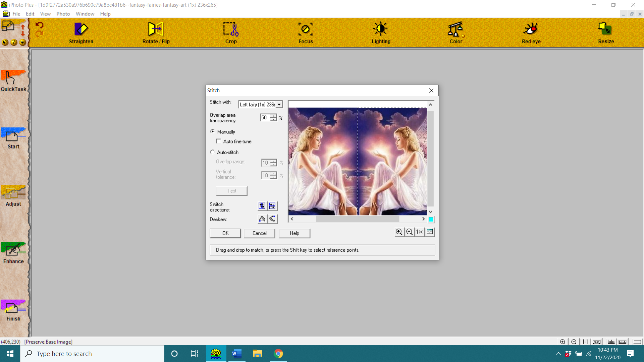Open the Rotate / Flip tool

156,33
